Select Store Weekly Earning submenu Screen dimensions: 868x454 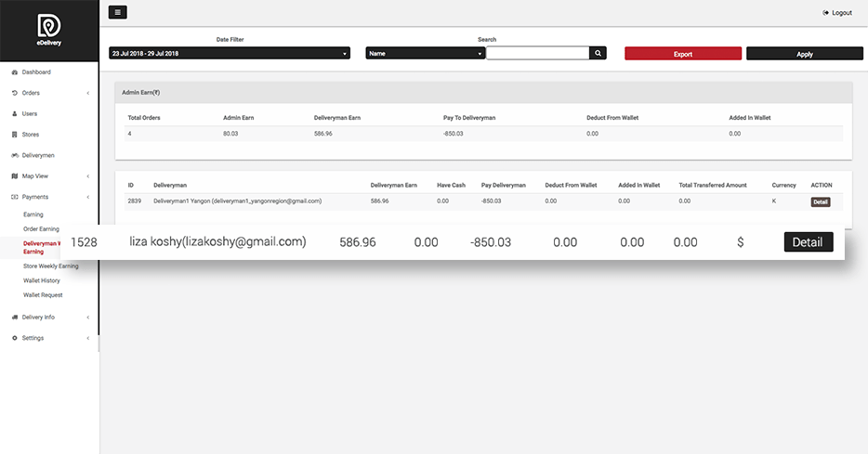point(51,266)
